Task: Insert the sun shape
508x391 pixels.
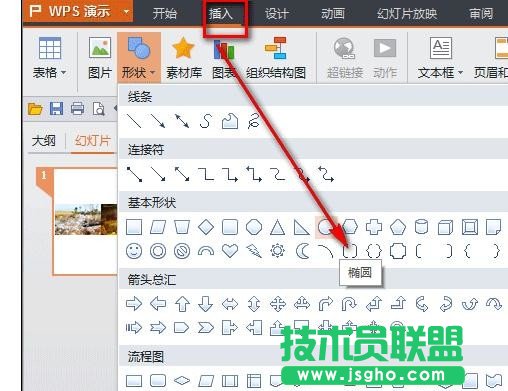Action: (278, 251)
